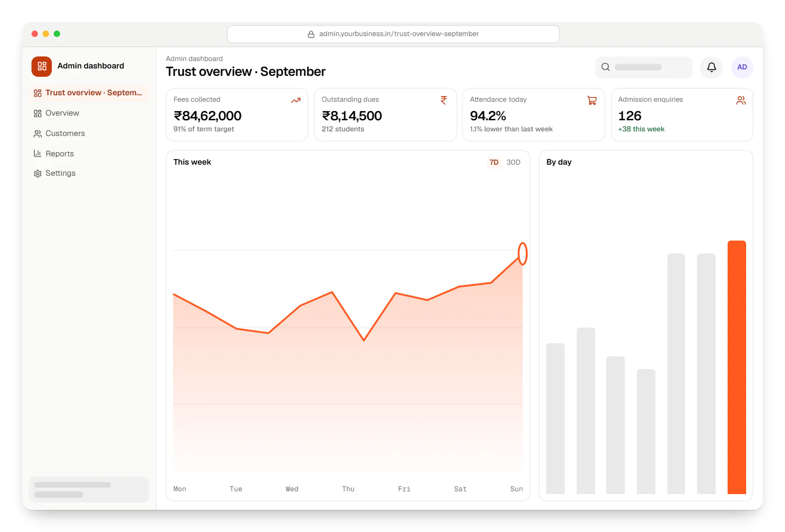The image size is (785, 532).
Task: Select the highlighted orange bar in By day
Action: point(737,367)
